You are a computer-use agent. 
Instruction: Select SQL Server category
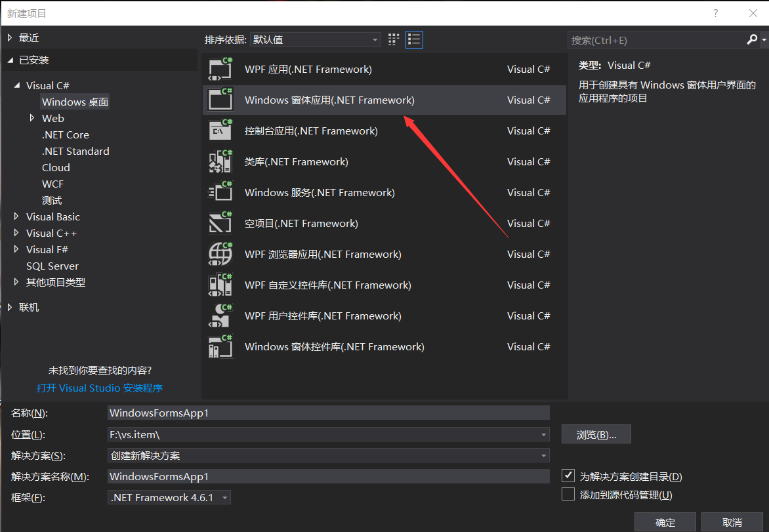[52, 266]
